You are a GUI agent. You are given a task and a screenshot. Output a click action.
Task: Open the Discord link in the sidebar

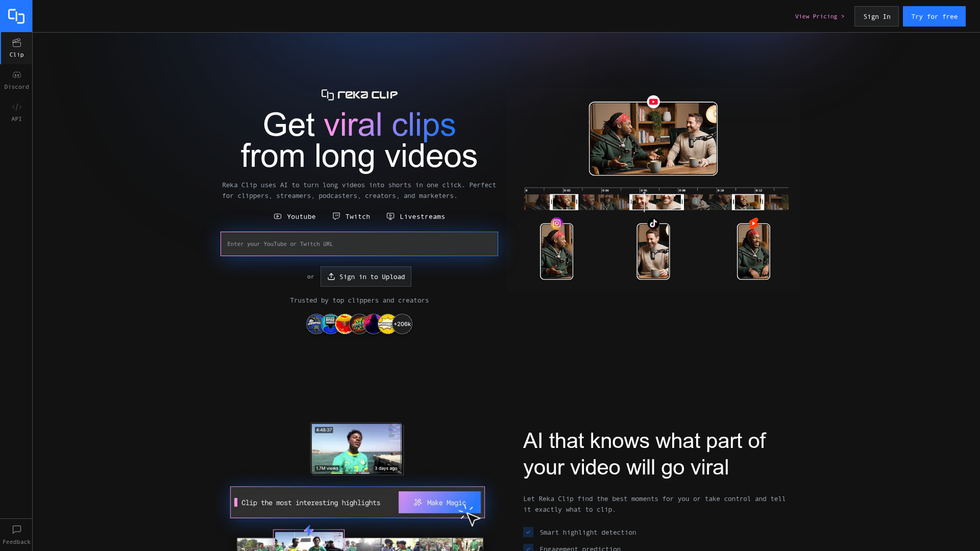[16, 80]
